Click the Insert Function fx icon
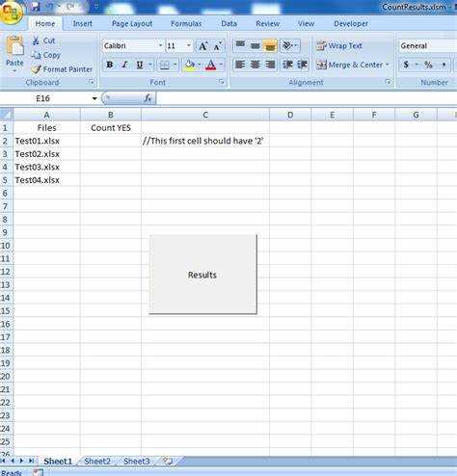Image resolution: width=457 pixels, height=476 pixels. (x=148, y=98)
